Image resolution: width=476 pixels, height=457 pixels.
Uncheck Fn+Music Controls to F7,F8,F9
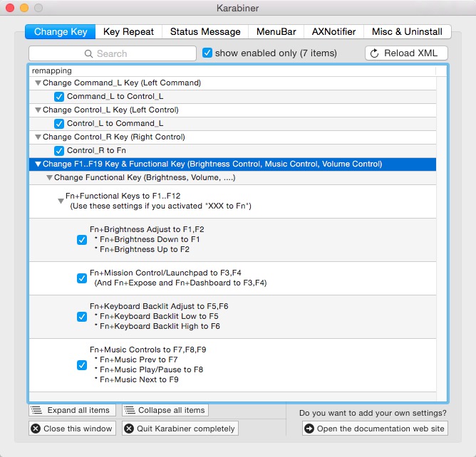coord(82,364)
